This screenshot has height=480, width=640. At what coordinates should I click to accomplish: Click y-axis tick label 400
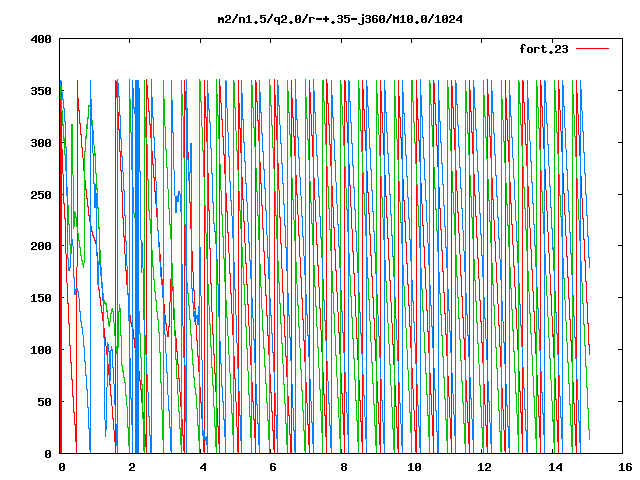(41, 40)
